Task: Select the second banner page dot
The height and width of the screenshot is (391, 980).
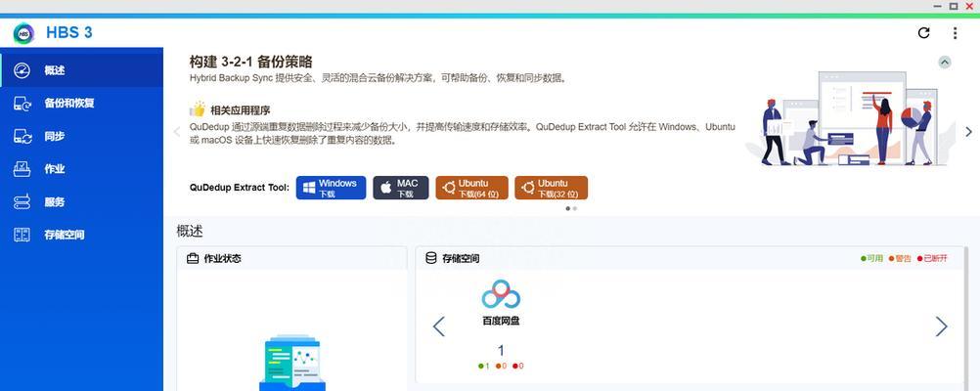Action: (x=575, y=208)
